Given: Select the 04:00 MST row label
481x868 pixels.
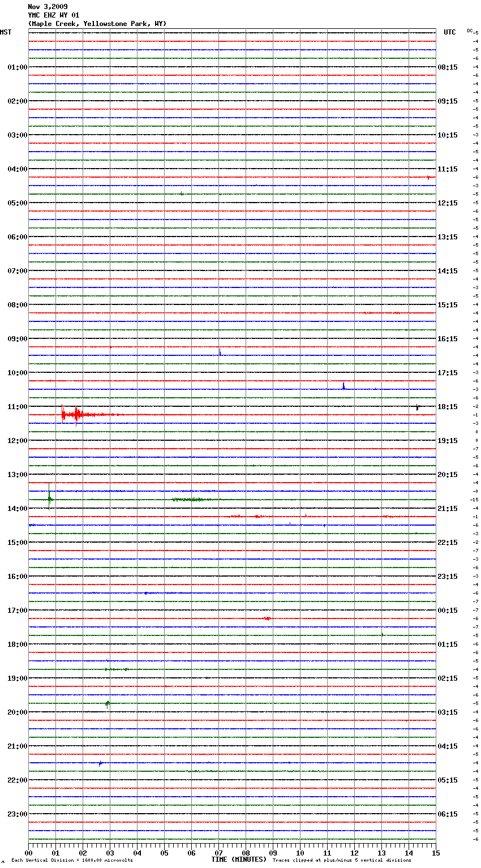Looking at the screenshot, I should [18, 169].
